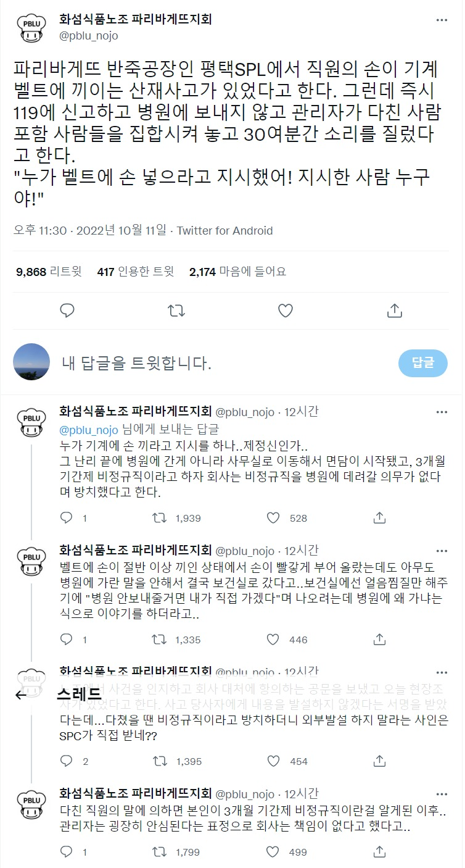Open the 417 인용한 트윗 list

click(136, 272)
